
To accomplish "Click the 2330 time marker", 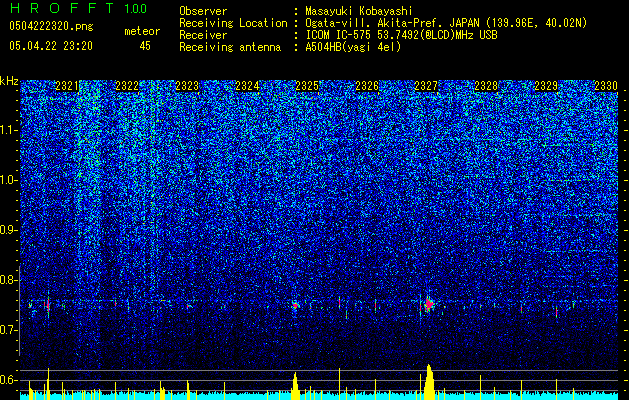I will [606, 86].
